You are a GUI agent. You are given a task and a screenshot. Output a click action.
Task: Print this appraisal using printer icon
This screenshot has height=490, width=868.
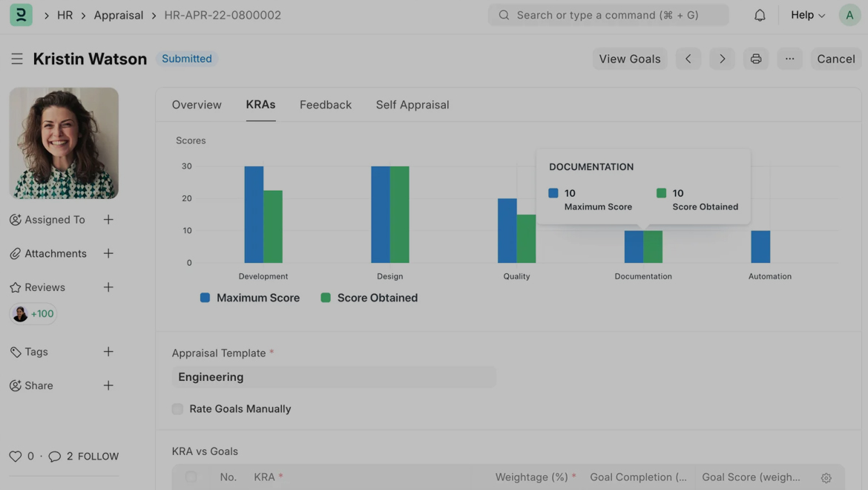755,59
